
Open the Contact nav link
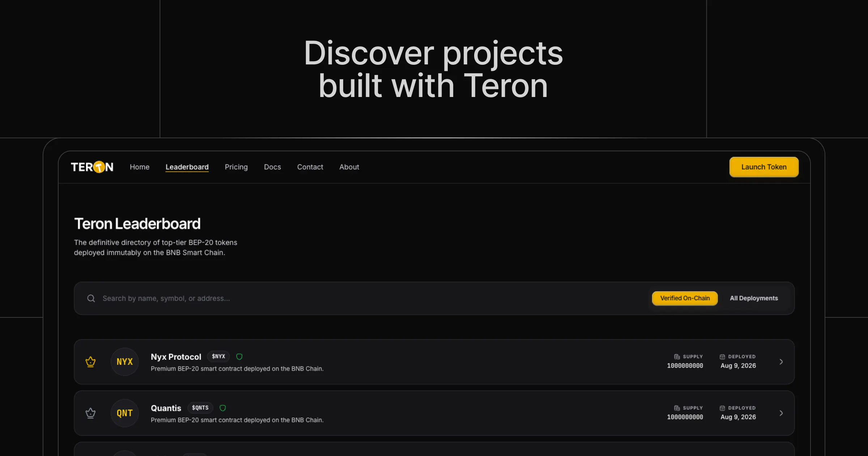[x=310, y=167]
